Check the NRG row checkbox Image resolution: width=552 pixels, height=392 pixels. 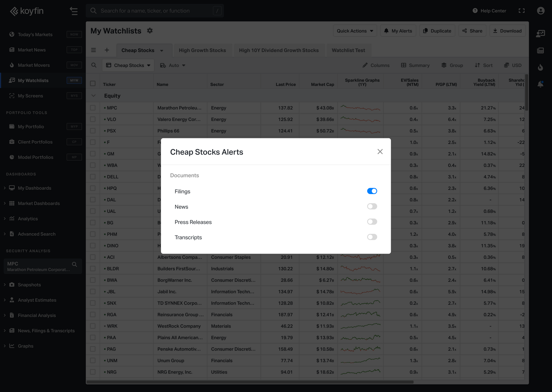coord(93,372)
